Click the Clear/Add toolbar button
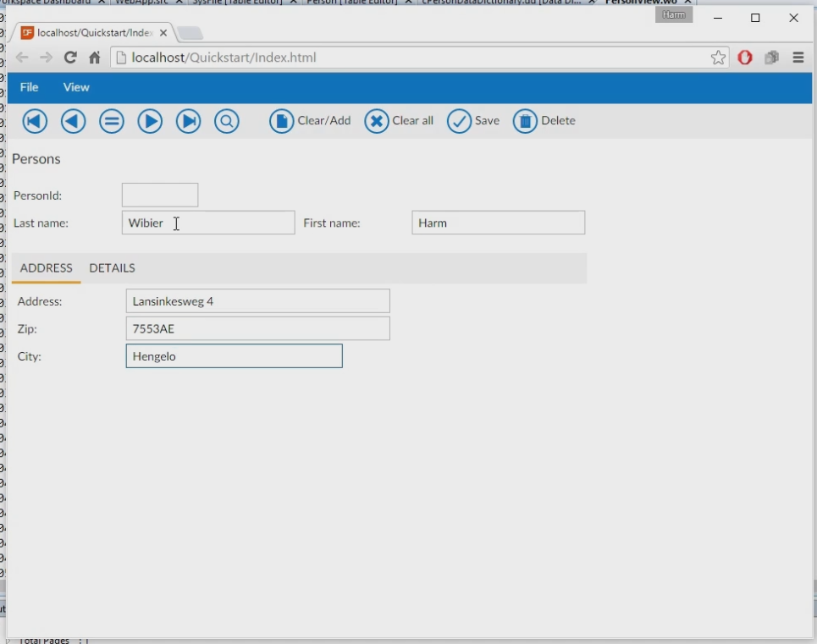Screen dimensions: 817x644 pos(310,121)
